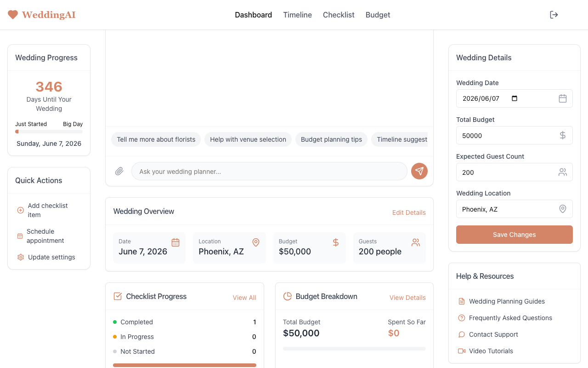Image resolution: width=588 pixels, height=368 pixels.
Task: Switch to the Timeline tab
Action: [297, 15]
